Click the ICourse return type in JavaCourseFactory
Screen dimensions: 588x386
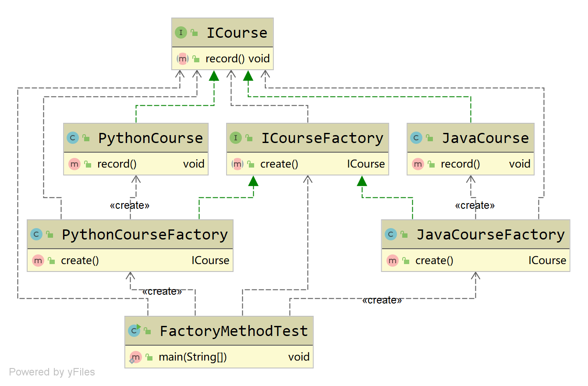tap(548, 261)
